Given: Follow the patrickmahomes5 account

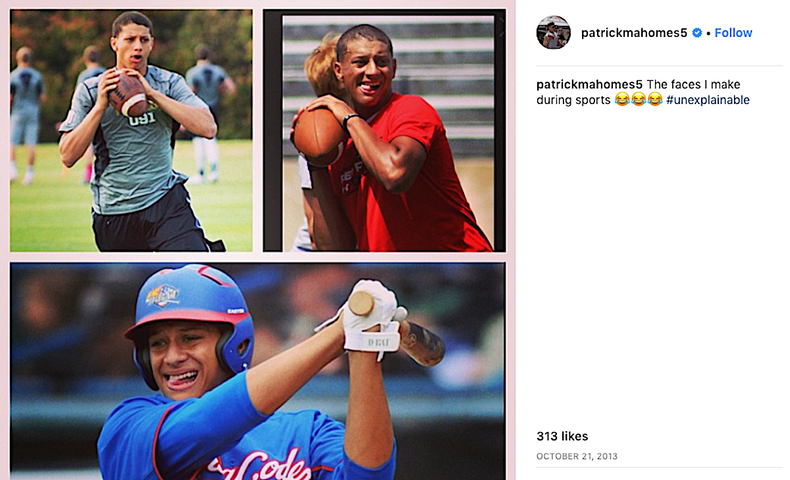Looking at the screenshot, I should 733,33.
